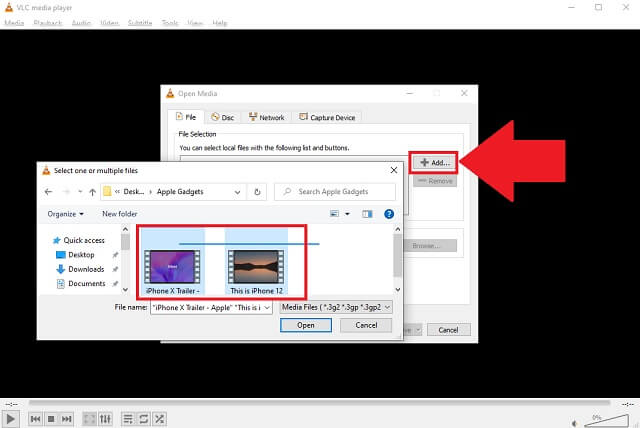Open the Tools menu
The height and width of the screenshot is (428, 640).
170,23
